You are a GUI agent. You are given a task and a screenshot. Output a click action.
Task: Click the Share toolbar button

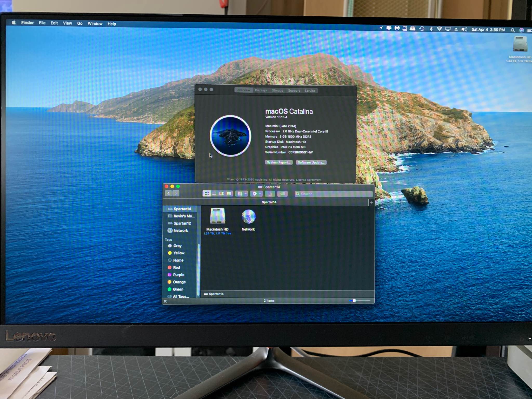tap(270, 194)
